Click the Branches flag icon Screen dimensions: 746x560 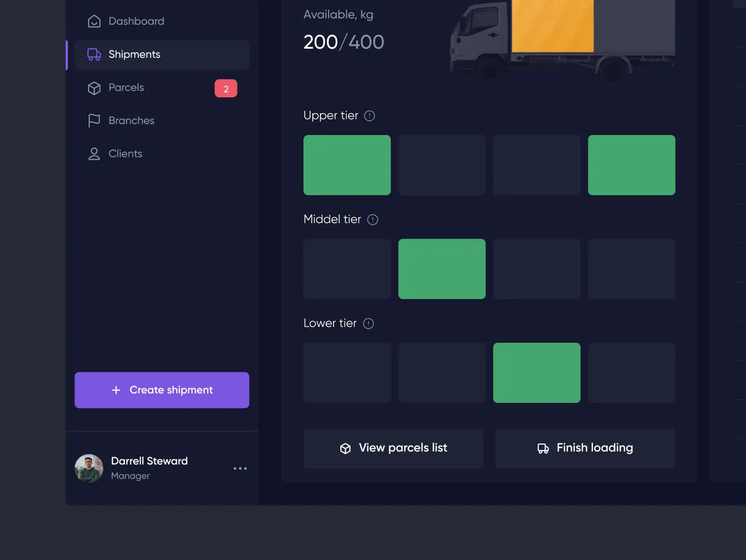point(94,121)
